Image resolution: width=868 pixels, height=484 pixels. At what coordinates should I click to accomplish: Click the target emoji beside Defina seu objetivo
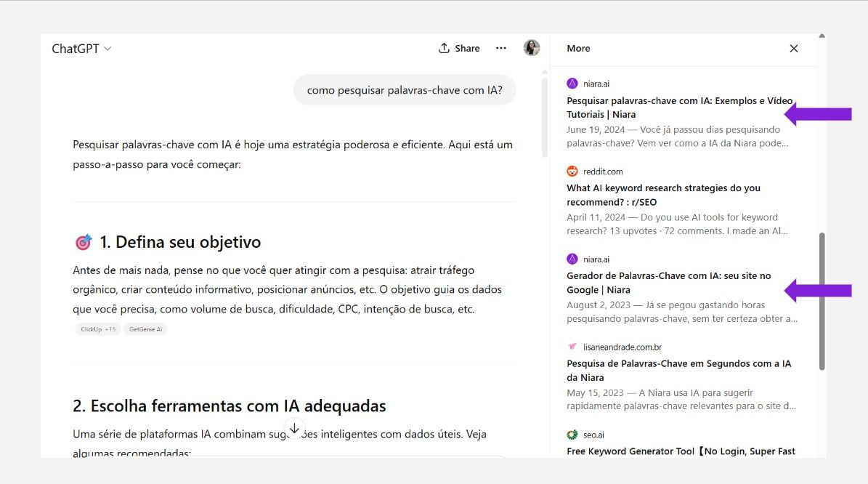coord(84,242)
